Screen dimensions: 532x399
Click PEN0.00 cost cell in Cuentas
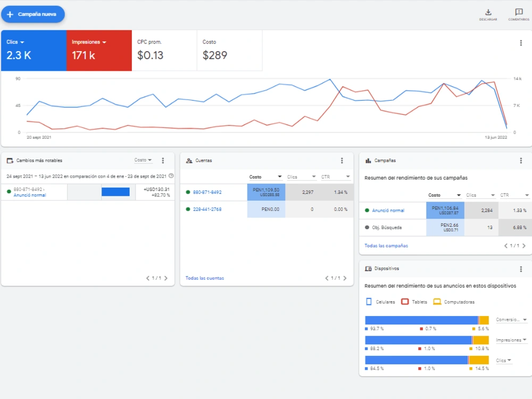(267, 209)
